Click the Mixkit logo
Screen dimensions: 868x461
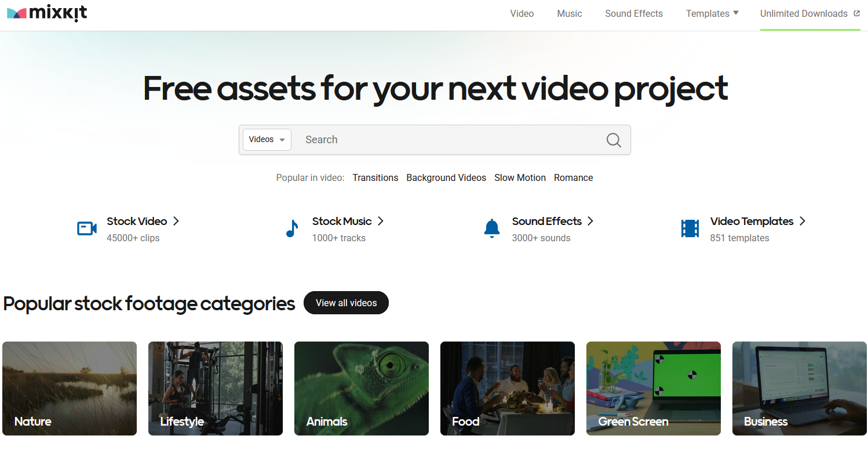(47, 14)
